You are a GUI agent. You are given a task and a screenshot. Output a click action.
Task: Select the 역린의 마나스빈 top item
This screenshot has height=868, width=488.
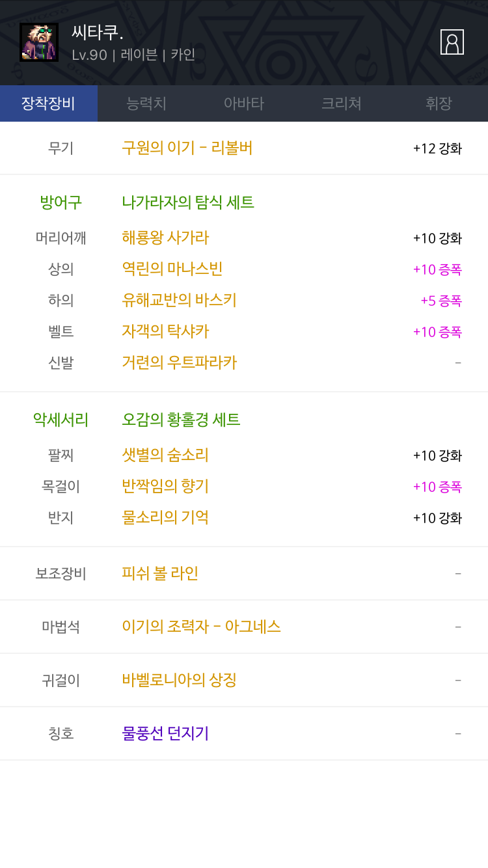(x=172, y=269)
